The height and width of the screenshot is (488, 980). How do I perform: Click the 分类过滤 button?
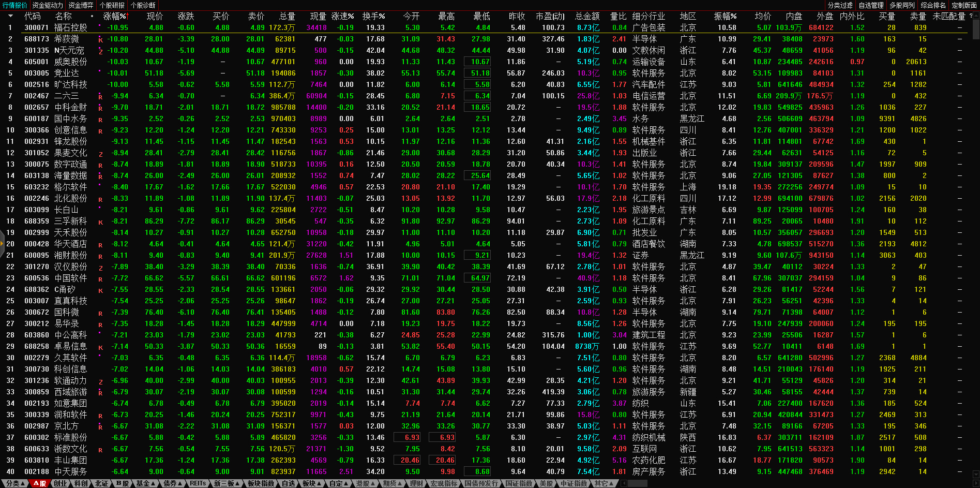[840, 5]
